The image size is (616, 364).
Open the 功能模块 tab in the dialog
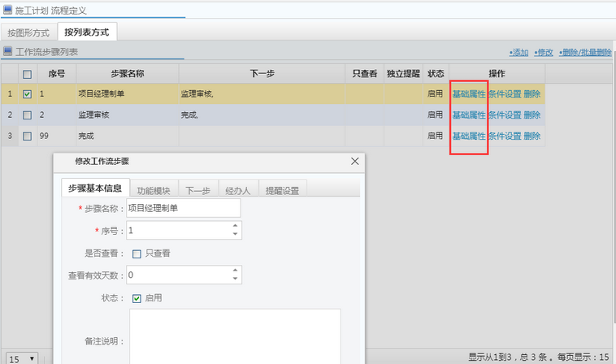click(153, 191)
